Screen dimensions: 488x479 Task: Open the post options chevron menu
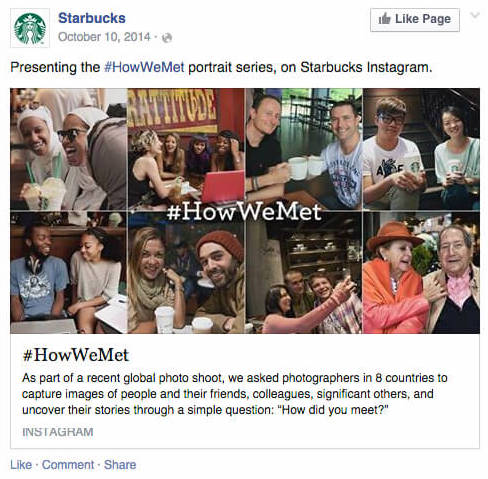[x=475, y=15]
